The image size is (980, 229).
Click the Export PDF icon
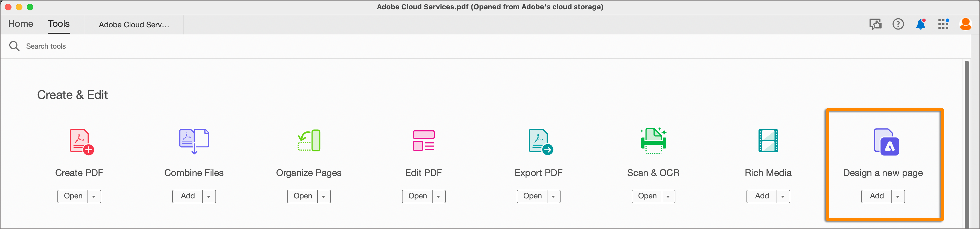point(540,142)
